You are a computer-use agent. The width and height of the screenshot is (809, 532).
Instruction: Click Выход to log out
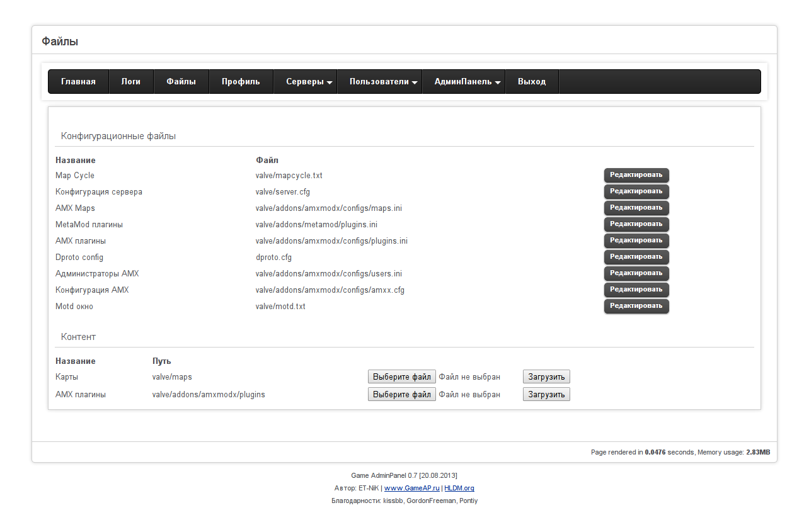[532, 82]
